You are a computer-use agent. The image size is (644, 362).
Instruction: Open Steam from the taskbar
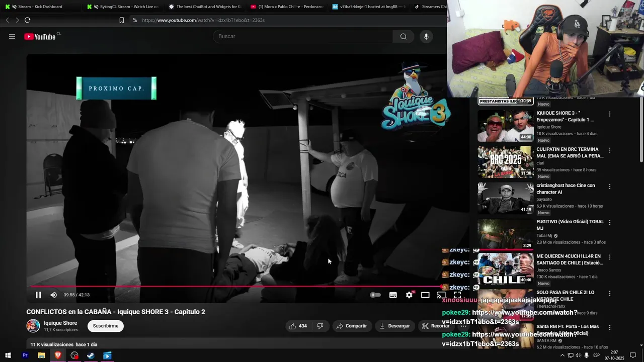pyautogui.click(x=91, y=355)
